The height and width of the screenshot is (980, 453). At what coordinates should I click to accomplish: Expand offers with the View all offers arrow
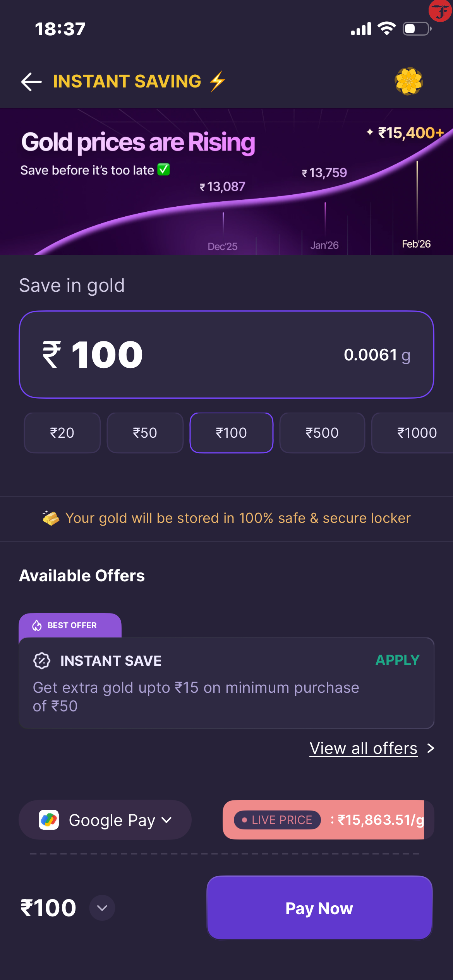point(431,748)
